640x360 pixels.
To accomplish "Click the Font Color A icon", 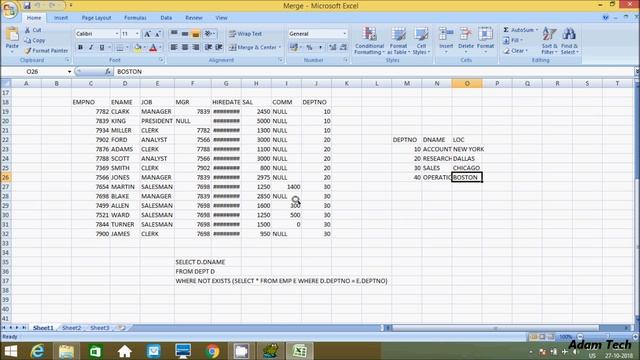I will tap(153, 47).
